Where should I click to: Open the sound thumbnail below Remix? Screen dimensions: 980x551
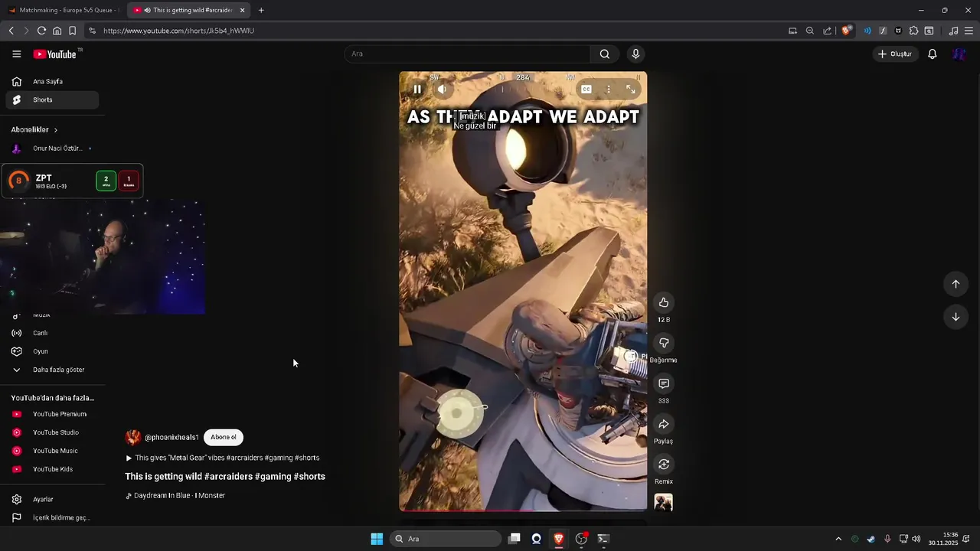664,502
